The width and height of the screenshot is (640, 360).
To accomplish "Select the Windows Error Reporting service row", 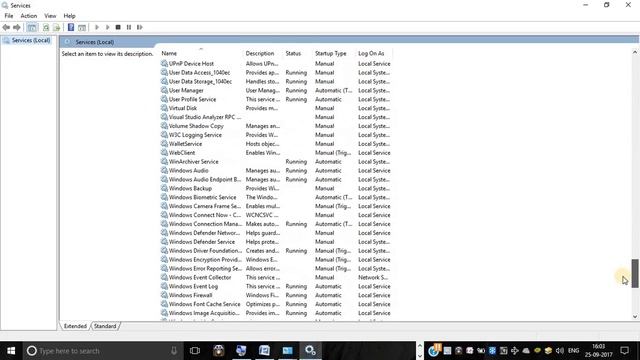I will 276,269.
